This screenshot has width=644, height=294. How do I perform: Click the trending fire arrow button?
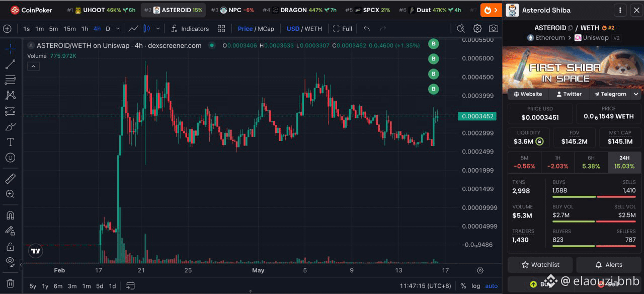point(491,10)
